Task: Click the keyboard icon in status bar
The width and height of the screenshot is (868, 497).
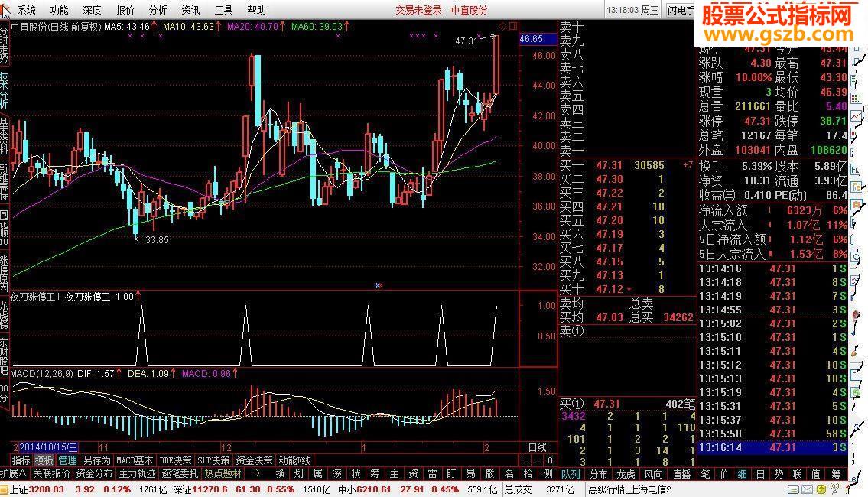Action: pos(793,490)
